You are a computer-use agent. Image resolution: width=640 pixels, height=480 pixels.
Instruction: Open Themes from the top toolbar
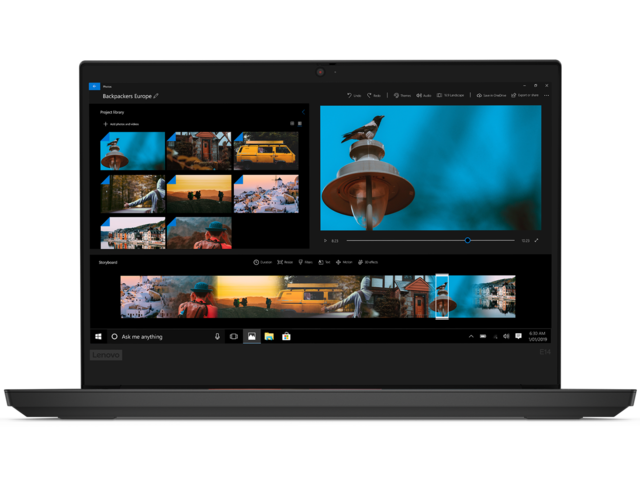[x=400, y=96]
